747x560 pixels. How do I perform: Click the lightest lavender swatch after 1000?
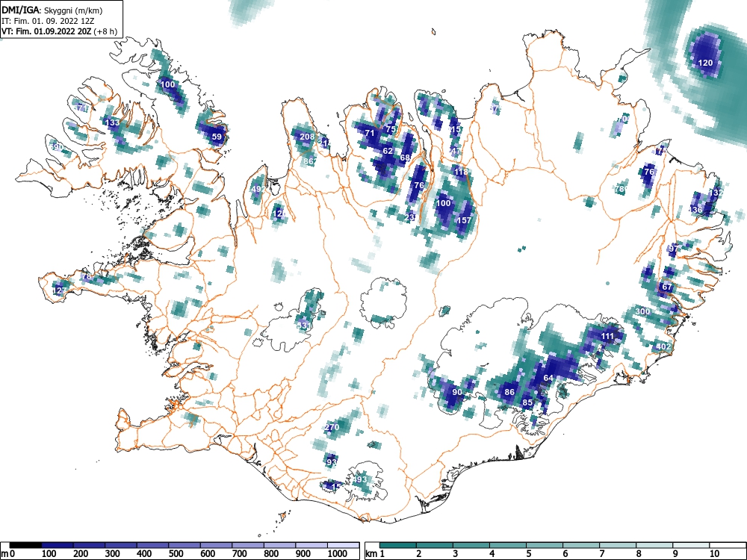pyautogui.click(x=344, y=545)
